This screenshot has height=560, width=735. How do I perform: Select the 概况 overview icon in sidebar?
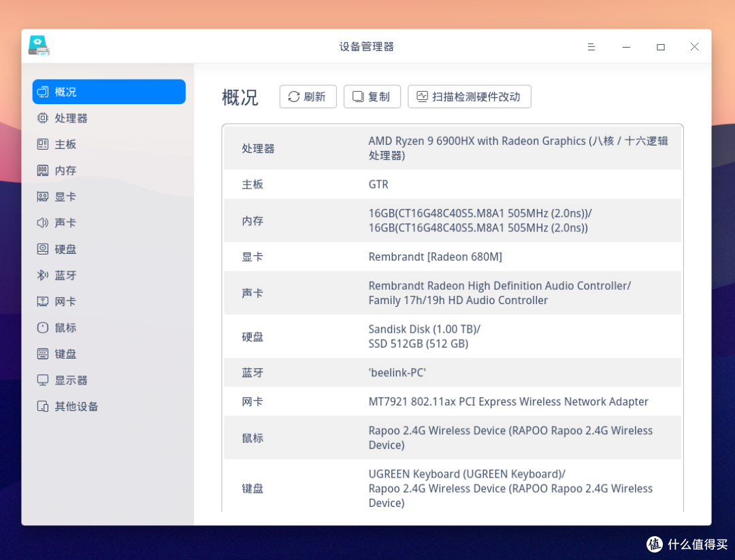(x=43, y=92)
